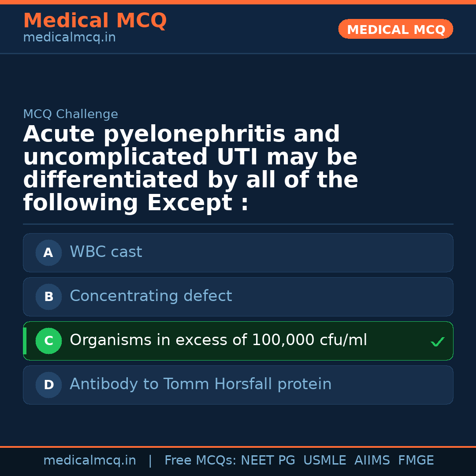Choose the 'Concentrating defect' answer text
Viewport: 476px width, 476px height.
(151, 296)
